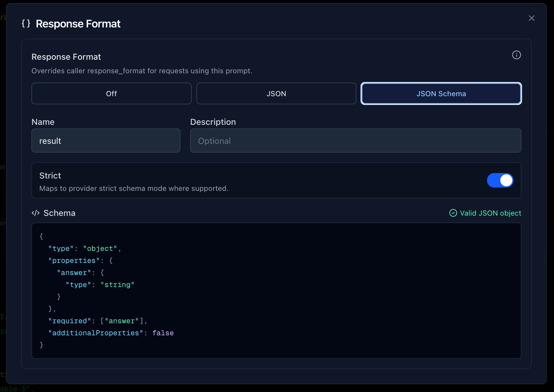554x392 pixels.
Task: Click the Overrides caller response_format description
Action: [142, 71]
